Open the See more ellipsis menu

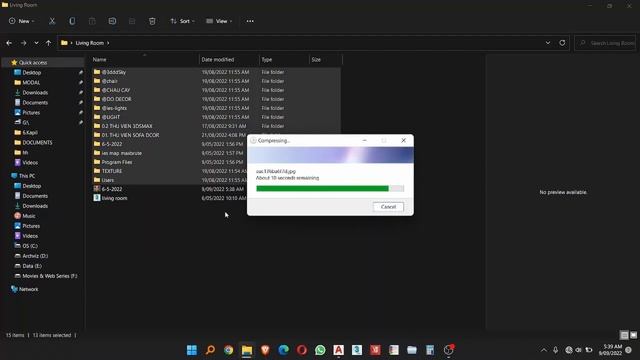click(x=250, y=21)
